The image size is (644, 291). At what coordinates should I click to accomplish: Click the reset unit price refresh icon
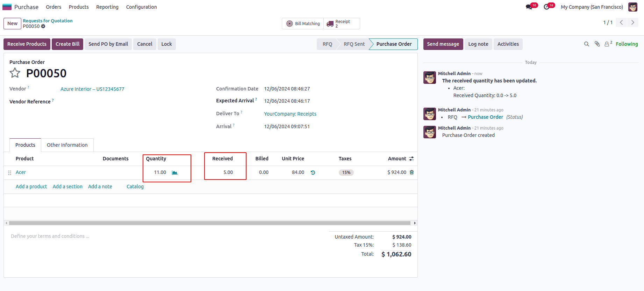(x=313, y=173)
